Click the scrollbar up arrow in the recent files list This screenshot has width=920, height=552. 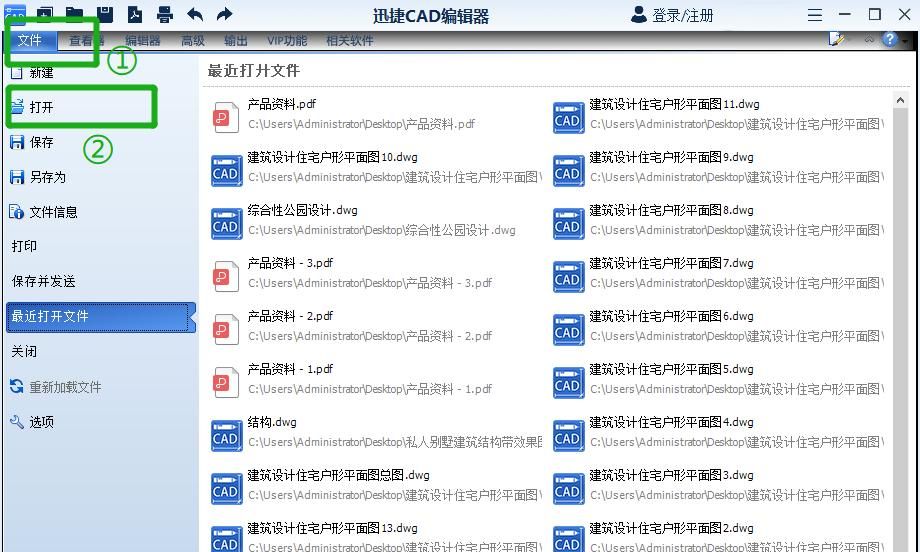[900, 100]
